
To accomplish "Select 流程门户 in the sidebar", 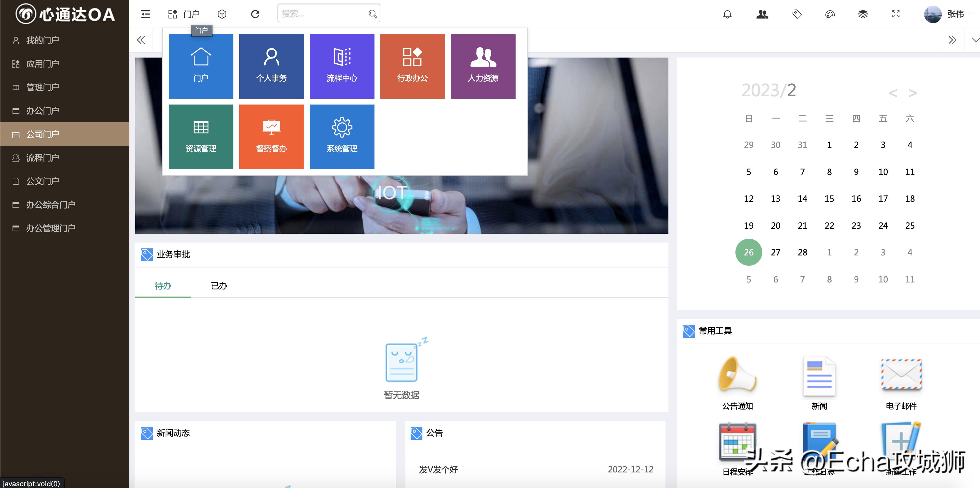I will [x=43, y=158].
